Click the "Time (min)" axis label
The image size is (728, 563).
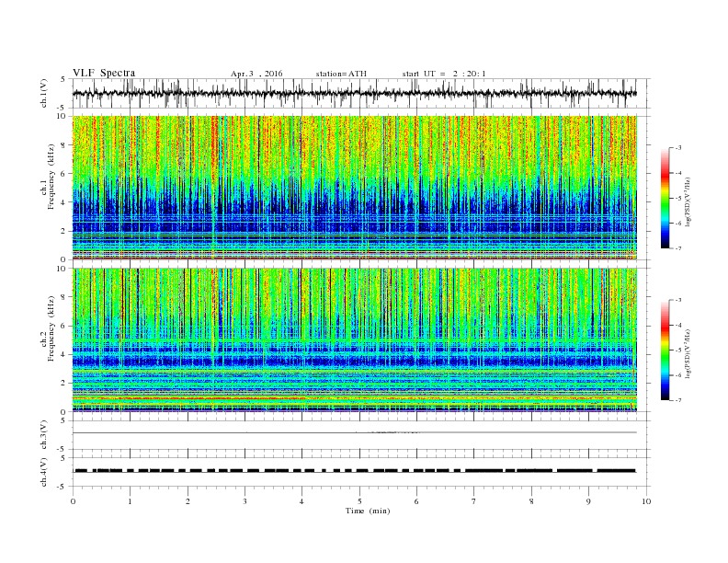tap(368, 511)
